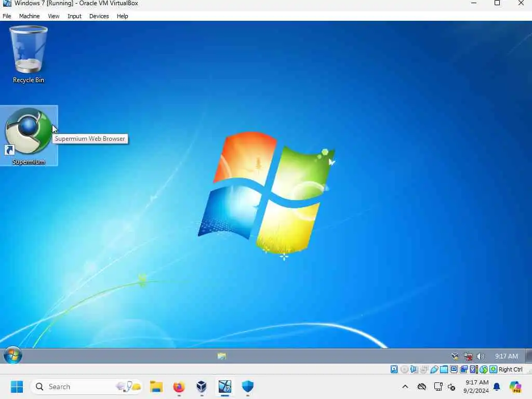Click the Show desktop strip in guest taskbar

click(x=528, y=356)
